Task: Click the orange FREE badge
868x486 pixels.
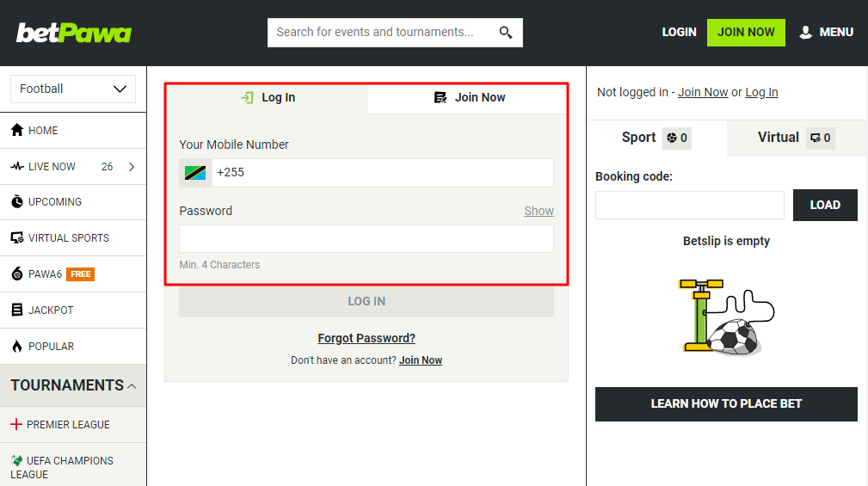Action: point(80,274)
